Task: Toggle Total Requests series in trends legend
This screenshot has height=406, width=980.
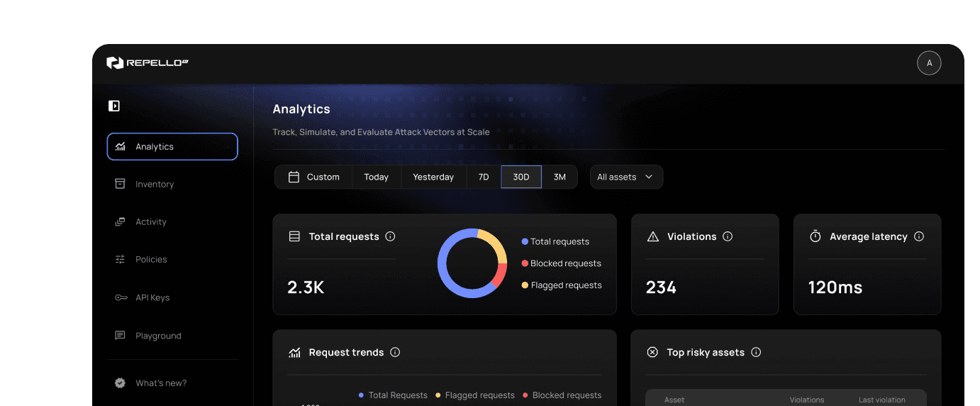Action: [393, 395]
